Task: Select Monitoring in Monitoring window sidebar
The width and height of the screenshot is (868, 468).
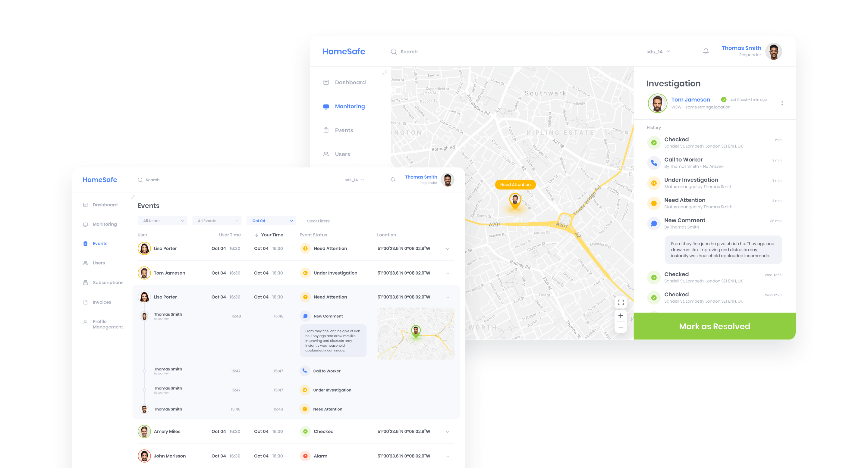Action: (344, 106)
